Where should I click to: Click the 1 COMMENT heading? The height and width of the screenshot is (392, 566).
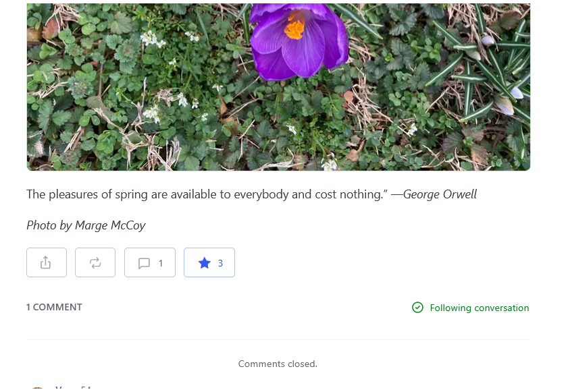(x=54, y=307)
